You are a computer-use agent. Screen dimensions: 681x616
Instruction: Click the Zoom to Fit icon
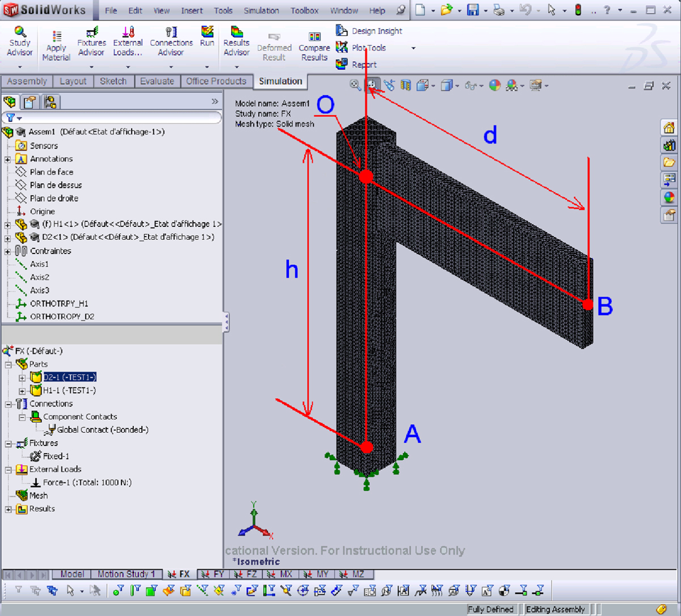(x=355, y=85)
